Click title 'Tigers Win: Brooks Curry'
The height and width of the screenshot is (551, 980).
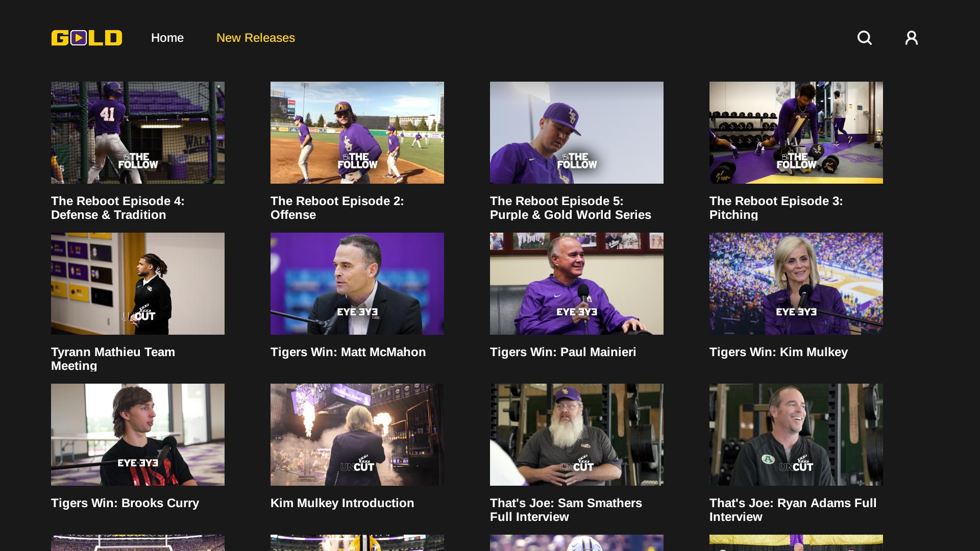pos(125,503)
